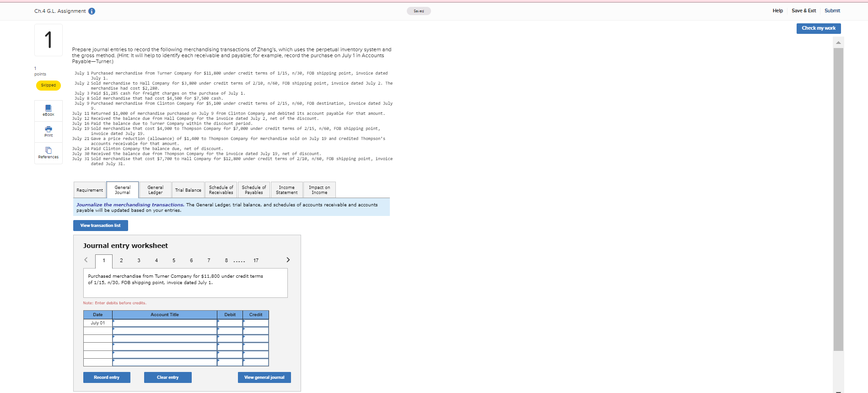Select journal entry worksheet page 4
Viewport: 868px width, 393px height.
tap(156, 260)
